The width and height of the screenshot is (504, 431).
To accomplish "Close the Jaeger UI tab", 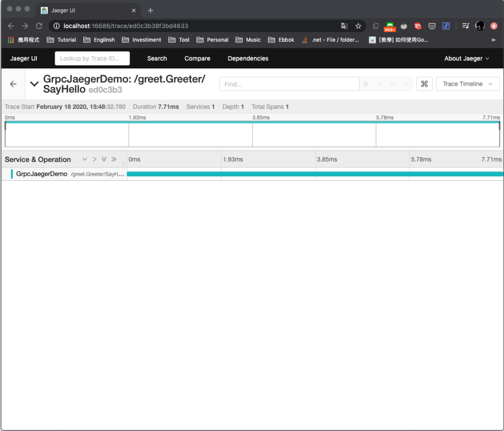I will coord(134,10).
